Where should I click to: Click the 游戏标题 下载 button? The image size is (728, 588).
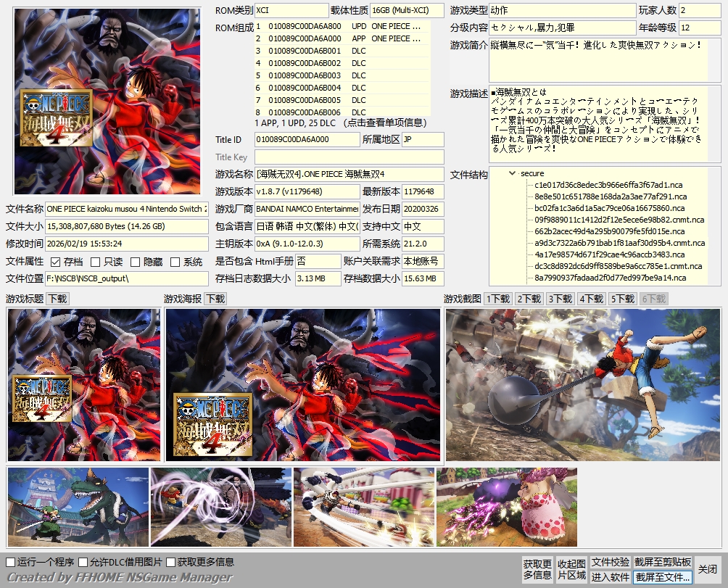57,299
